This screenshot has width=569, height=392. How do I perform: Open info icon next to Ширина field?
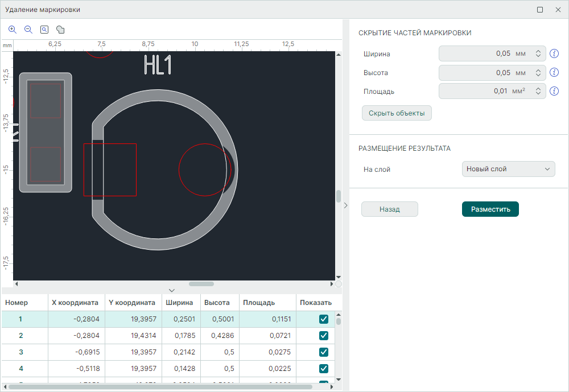[x=554, y=54]
